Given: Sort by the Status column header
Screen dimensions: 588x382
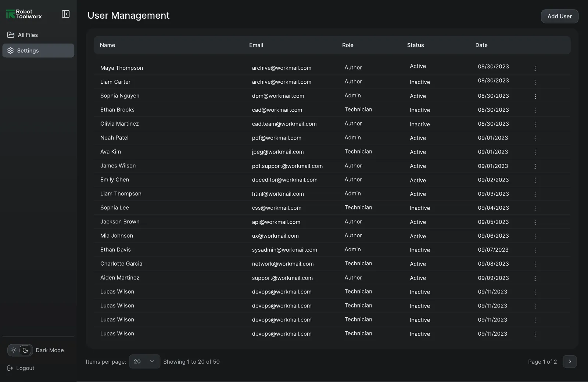Looking at the screenshot, I should coord(415,45).
